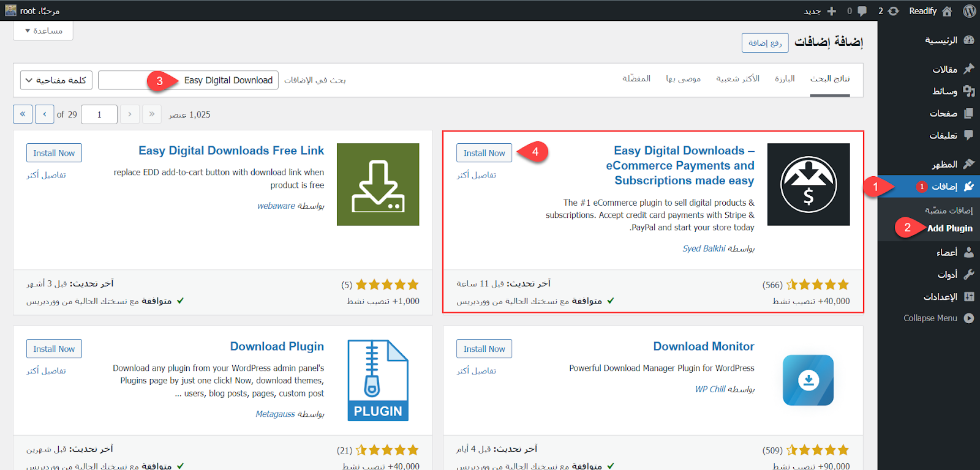The width and height of the screenshot is (980, 470).
Task: View more details for Free Link plugin
Action: [x=46, y=175]
